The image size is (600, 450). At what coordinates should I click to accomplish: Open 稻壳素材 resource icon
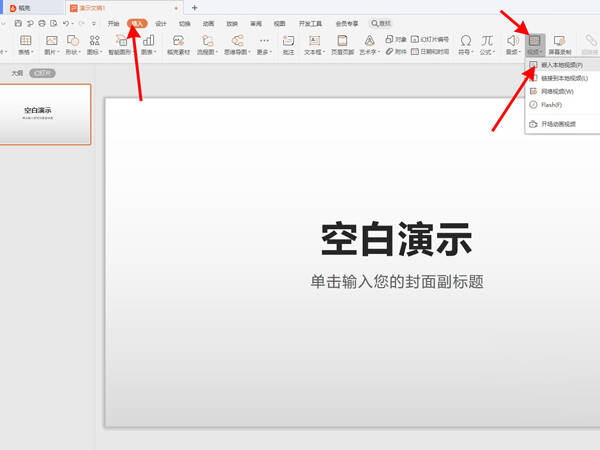coord(178,40)
